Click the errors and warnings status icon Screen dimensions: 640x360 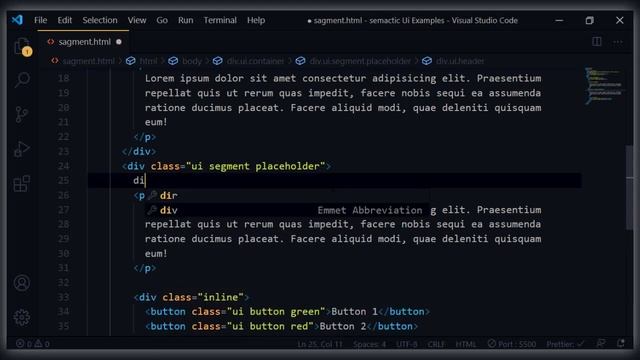coord(33,344)
